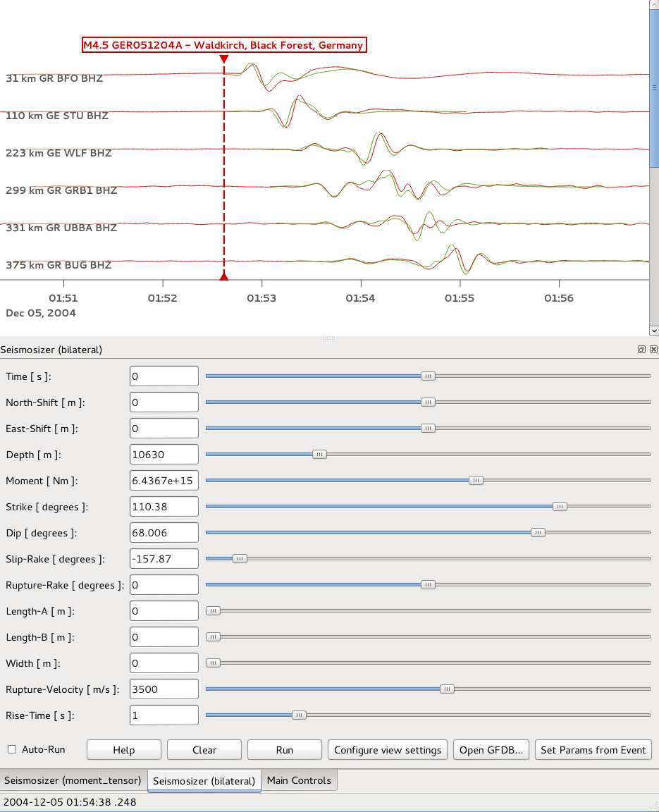Click the Run button

click(x=285, y=750)
